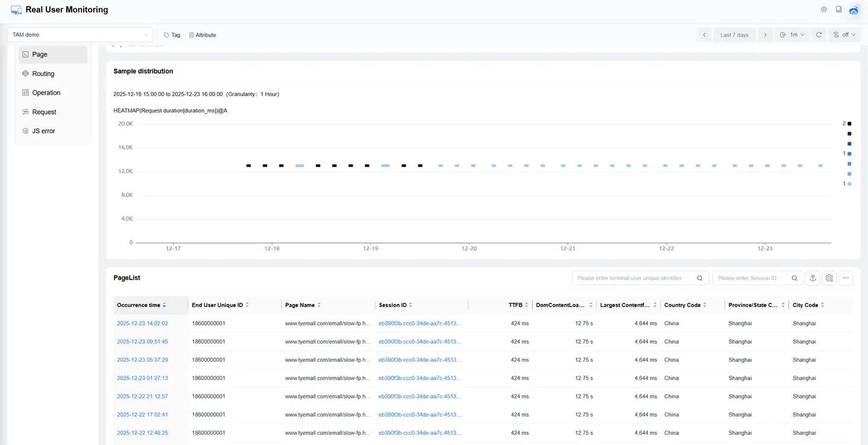This screenshot has width=868, height=445.
Task: Toggle sort on Country Code column
Action: pyautogui.click(x=704, y=305)
